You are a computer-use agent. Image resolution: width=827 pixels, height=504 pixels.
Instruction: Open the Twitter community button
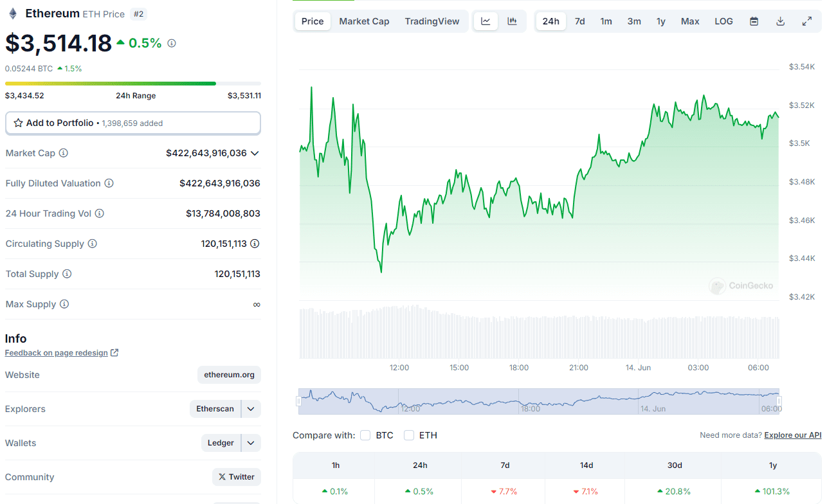pyautogui.click(x=237, y=477)
